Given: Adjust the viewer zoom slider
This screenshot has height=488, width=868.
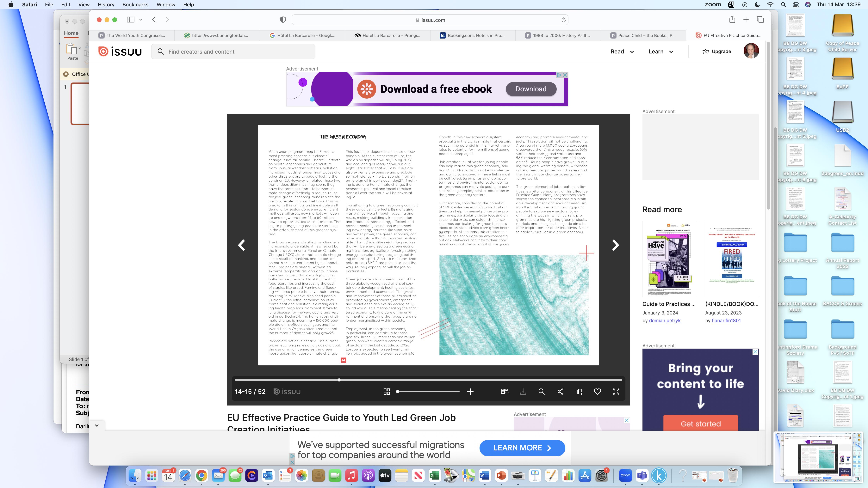Looking at the screenshot, I should pyautogui.click(x=398, y=391).
